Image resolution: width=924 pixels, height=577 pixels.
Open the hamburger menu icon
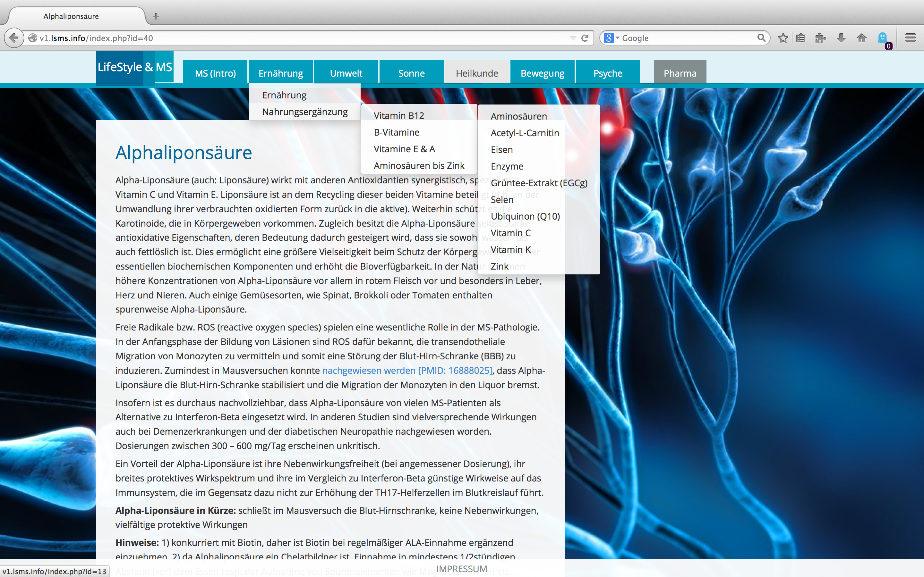pos(910,38)
